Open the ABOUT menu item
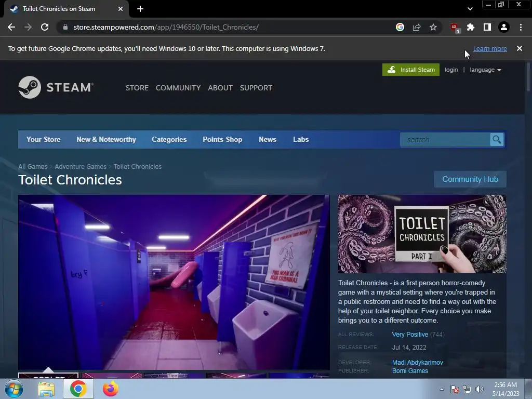This screenshot has width=532, height=399. [x=220, y=88]
